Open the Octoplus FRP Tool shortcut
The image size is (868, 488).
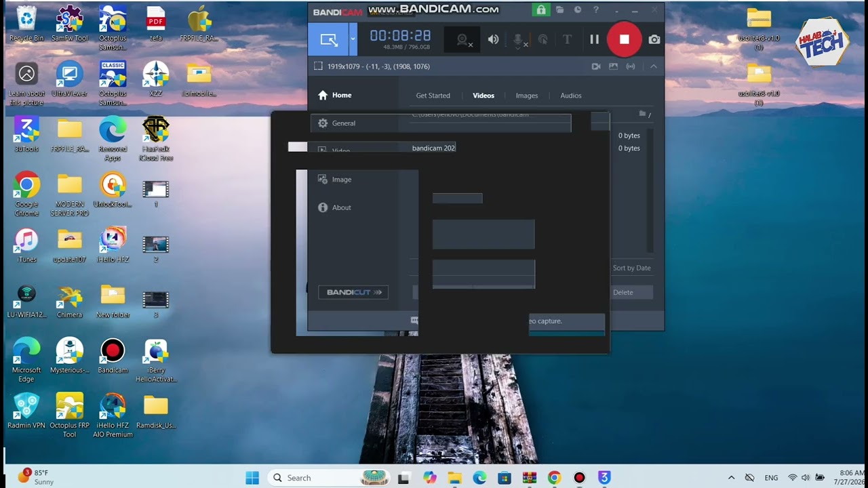69,415
